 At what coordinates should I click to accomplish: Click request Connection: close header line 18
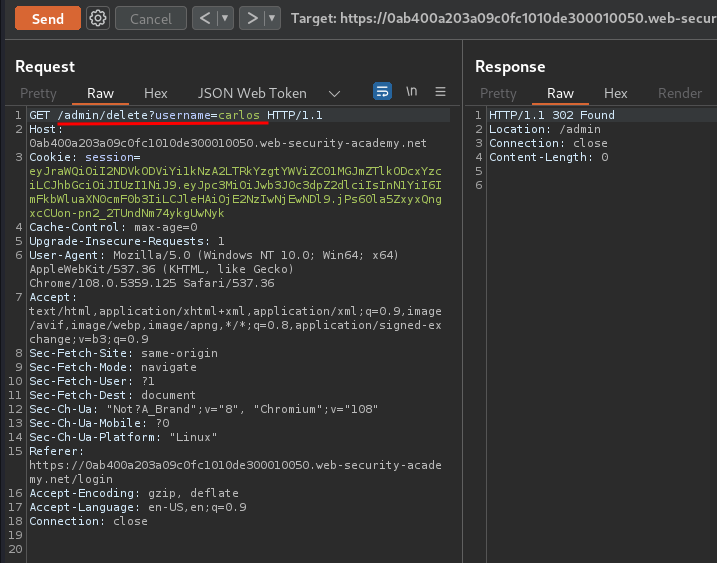point(89,521)
